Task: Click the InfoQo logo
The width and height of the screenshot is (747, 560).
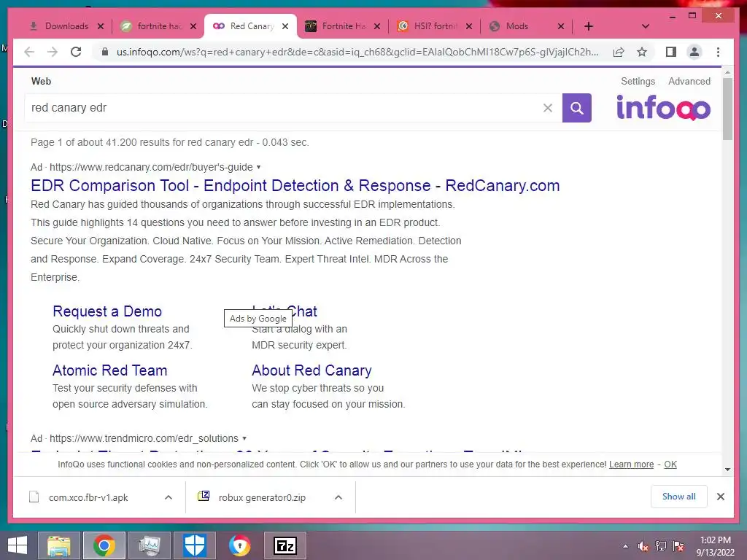Action: [x=663, y=107]
